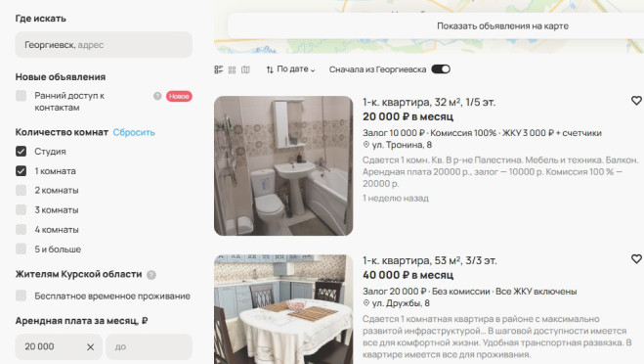Open help icon for Ранний доступ
This screenshot has width=644, height=364.
(157, 96)
